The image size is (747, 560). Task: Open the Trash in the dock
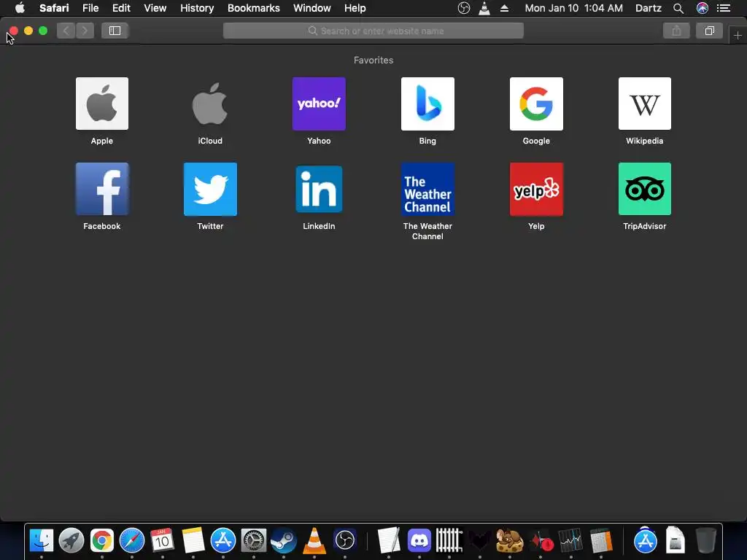(705, 541)
